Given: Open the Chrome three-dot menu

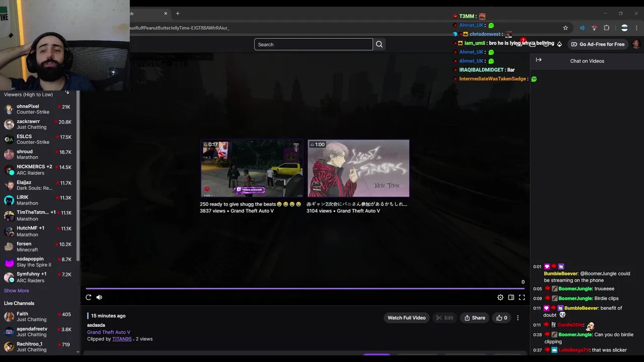Looking at the screenshot, I should click(637, 28).
